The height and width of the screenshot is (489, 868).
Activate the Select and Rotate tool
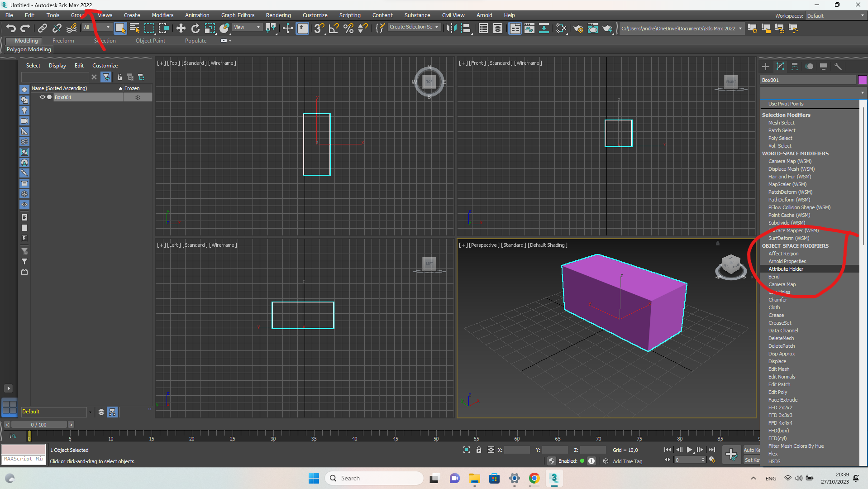click(195, 29)
